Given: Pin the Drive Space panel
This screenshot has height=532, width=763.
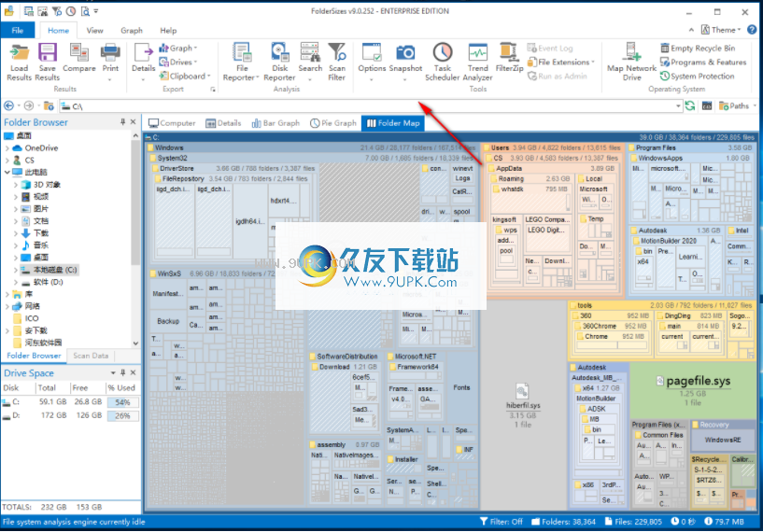Looking at the screenshot, I should 122,373.
